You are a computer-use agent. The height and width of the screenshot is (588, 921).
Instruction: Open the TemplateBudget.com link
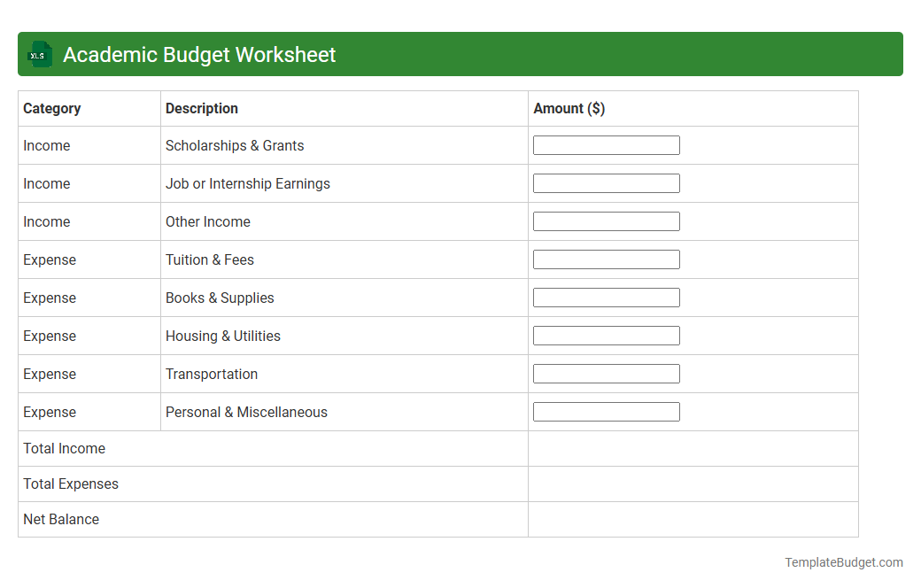[x=841, y=561]
